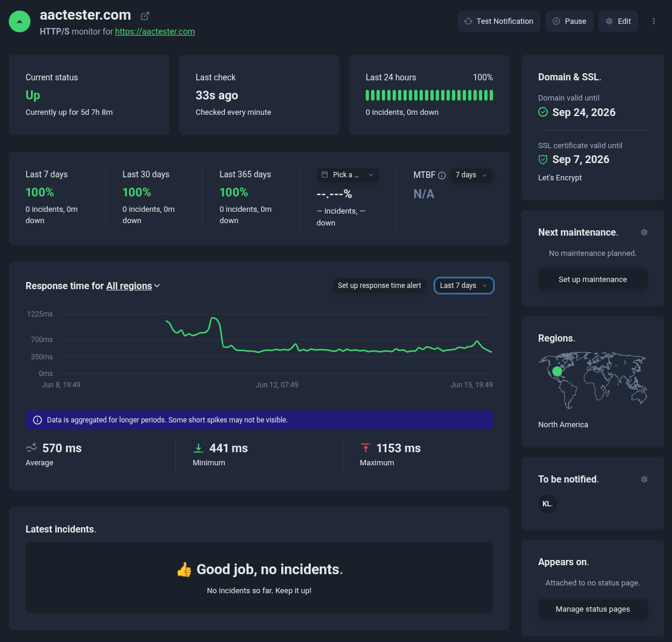The image size is (672, 642).
Task: Click the domain valid checkmark icon
Action: click(x=543, y=112)
